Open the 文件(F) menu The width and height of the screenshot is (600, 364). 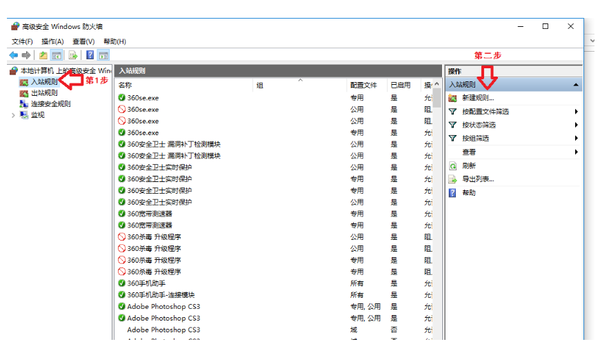[22, 41]
